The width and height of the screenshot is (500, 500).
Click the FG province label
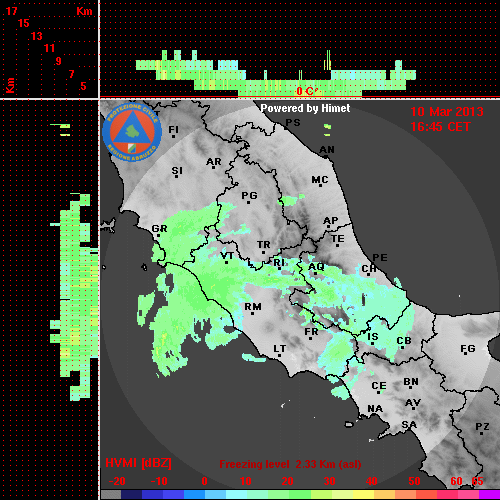(x=468, y=349)
